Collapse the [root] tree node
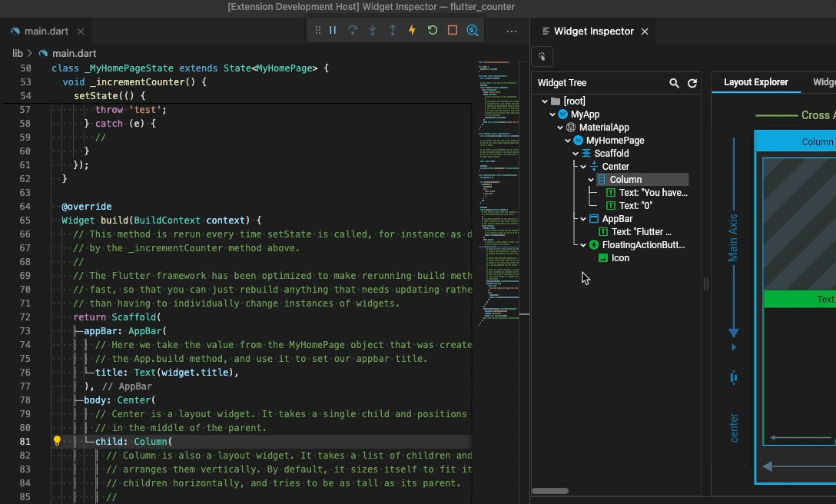Image resolution: width=836 pixels, height=504 pixels. pos(544,101)
